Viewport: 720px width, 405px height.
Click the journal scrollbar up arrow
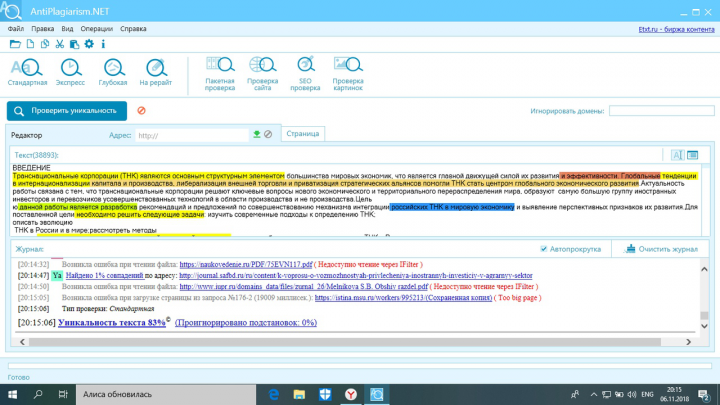tap(704, 269)
